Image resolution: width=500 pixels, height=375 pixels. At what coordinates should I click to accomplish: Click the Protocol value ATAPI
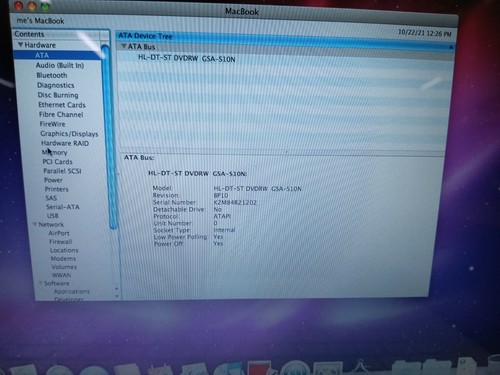click(x=222, y=216)
